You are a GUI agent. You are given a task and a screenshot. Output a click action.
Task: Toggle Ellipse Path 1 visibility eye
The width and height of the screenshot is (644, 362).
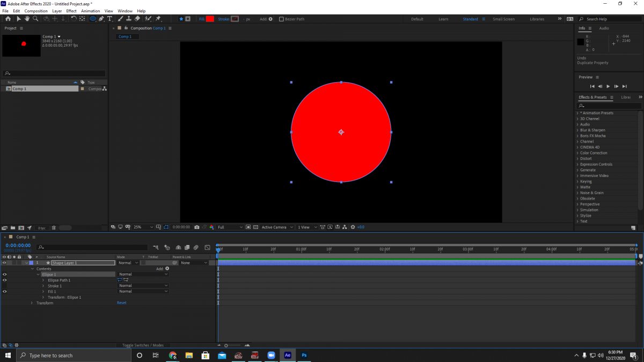coord(4,280)
